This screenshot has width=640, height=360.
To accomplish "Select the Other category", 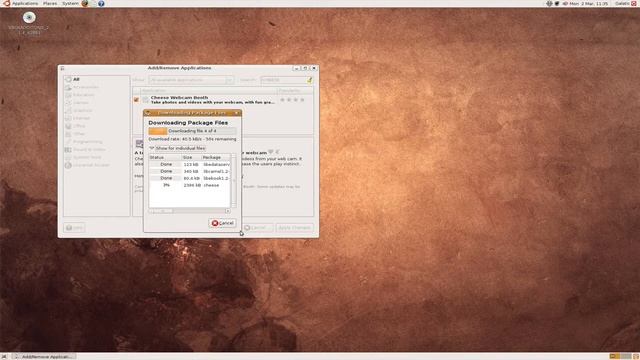I will pyautogui.click(x=96, y=134).
